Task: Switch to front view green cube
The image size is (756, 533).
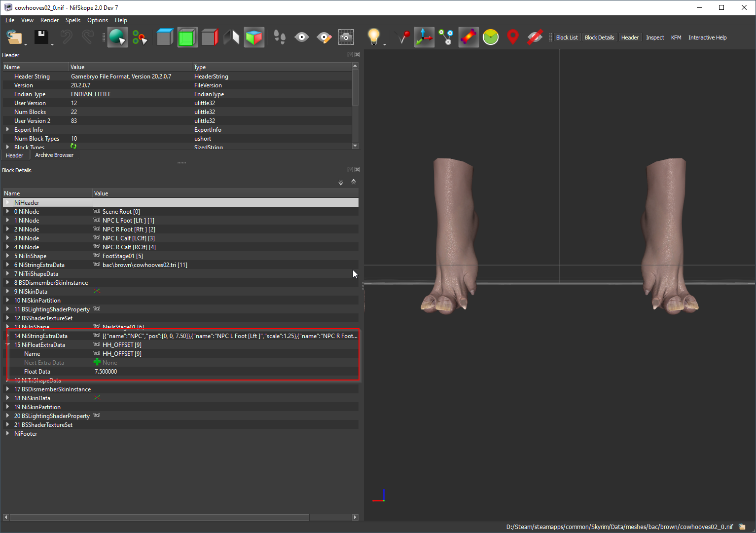Action: [187, 38]
